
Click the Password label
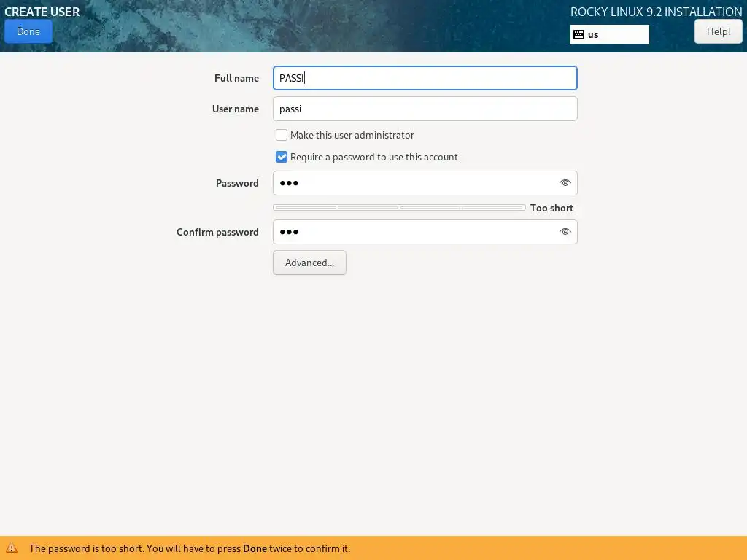tap(237, 183)
